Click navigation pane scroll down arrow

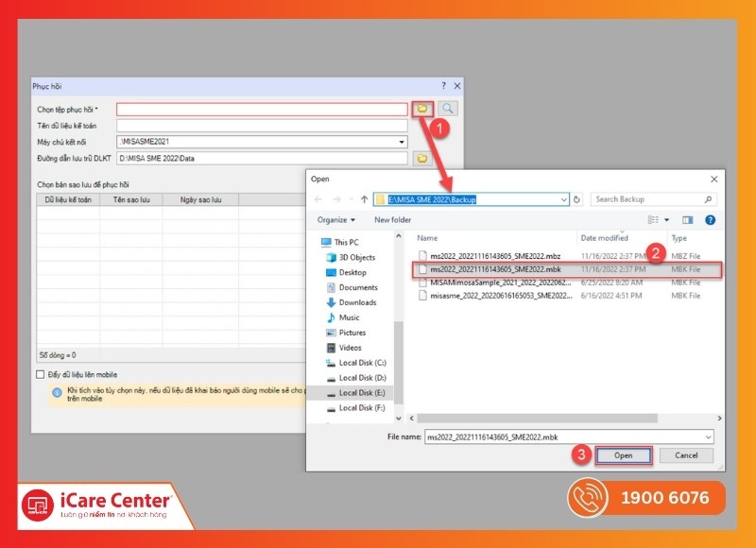(398, 419)
